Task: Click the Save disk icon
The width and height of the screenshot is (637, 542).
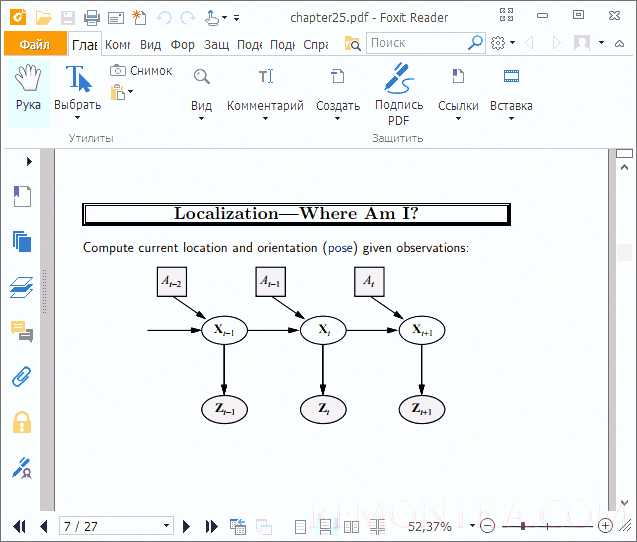Action: click(68, 17)
